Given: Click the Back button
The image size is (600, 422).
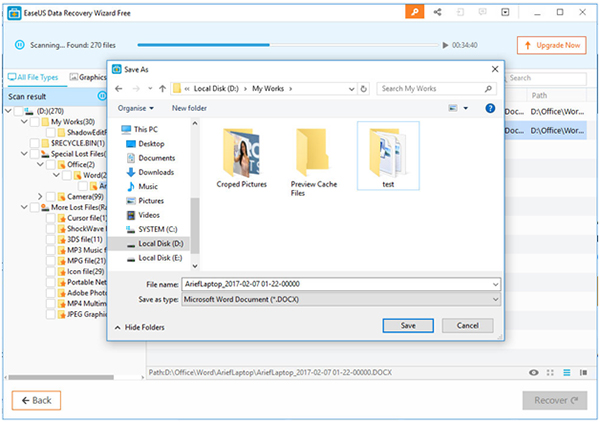Looking at the screenshot, I should 36,401.
